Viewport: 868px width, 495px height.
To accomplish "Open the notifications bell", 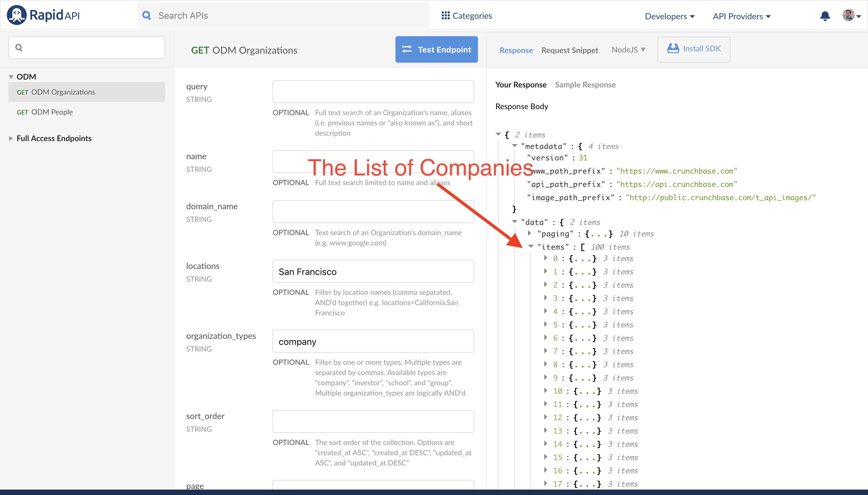I will click(x=825, y=16).
